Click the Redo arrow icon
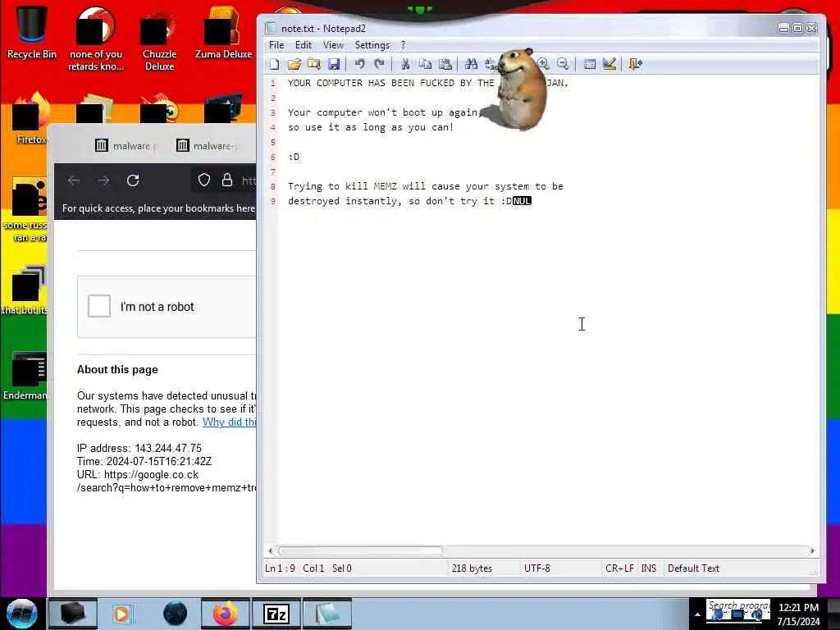This screenshot has height=630, width=840. pos(379,64)
